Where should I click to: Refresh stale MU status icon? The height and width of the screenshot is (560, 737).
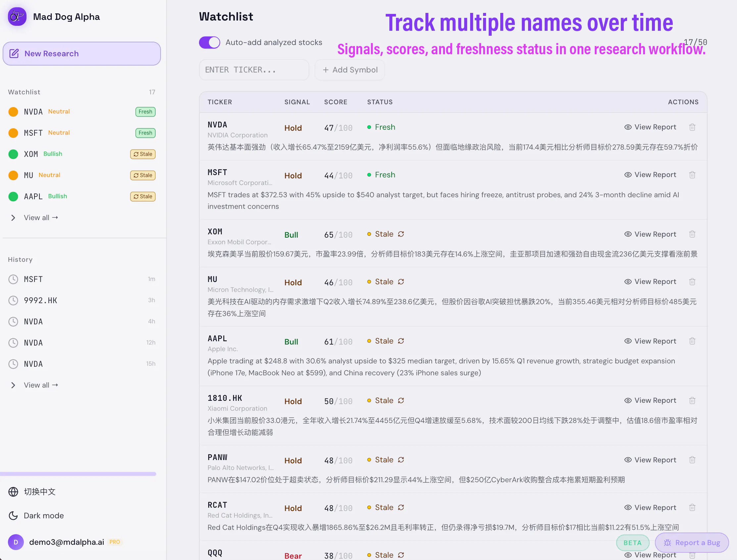[x=401, y=282]
